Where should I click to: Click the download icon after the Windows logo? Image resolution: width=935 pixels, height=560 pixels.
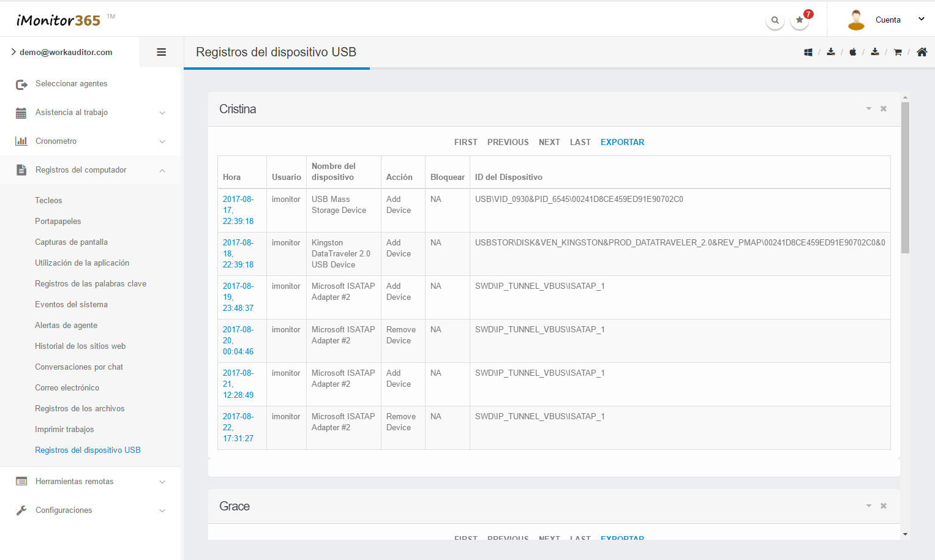click(831, 52)
